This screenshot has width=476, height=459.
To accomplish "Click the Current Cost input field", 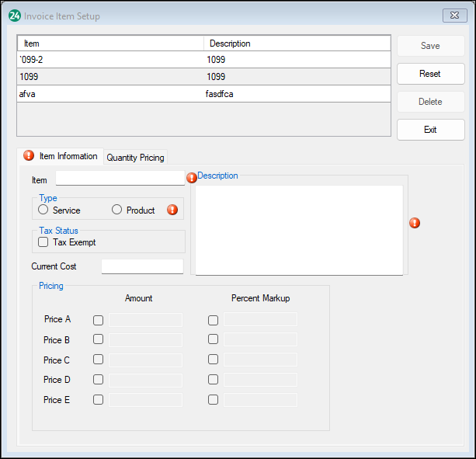I will [x=142, y=266].
